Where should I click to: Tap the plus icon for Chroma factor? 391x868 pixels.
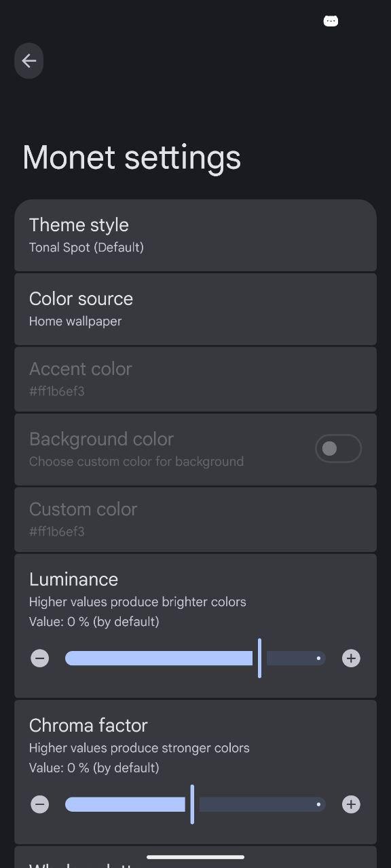[351, 804]
